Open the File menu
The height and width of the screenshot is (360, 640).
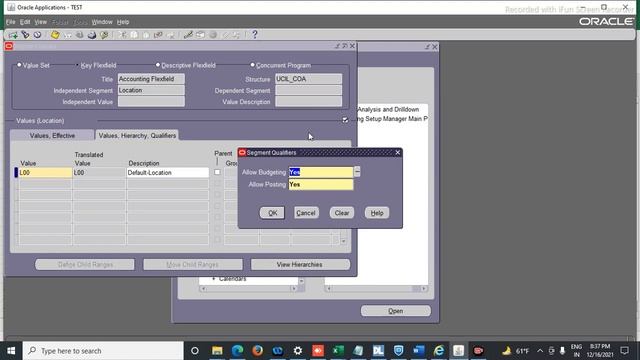click(x=11, y=22)
